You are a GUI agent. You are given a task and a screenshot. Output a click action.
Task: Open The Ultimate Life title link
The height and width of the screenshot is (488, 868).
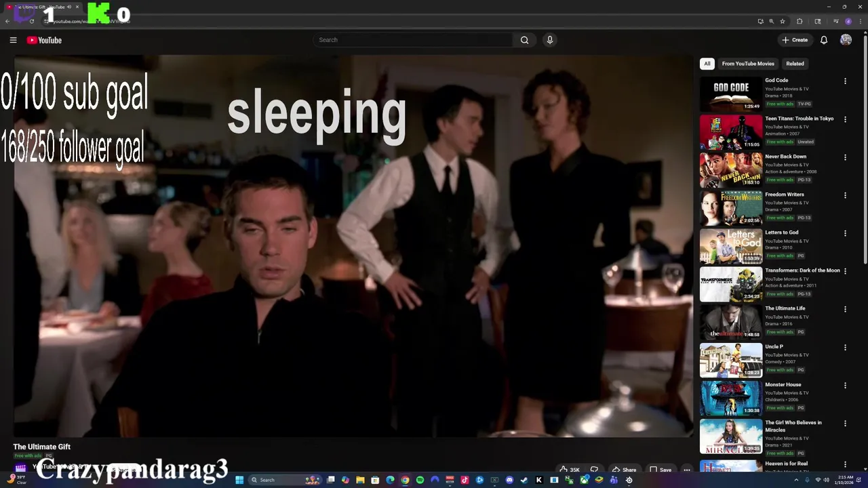point(785,308)
